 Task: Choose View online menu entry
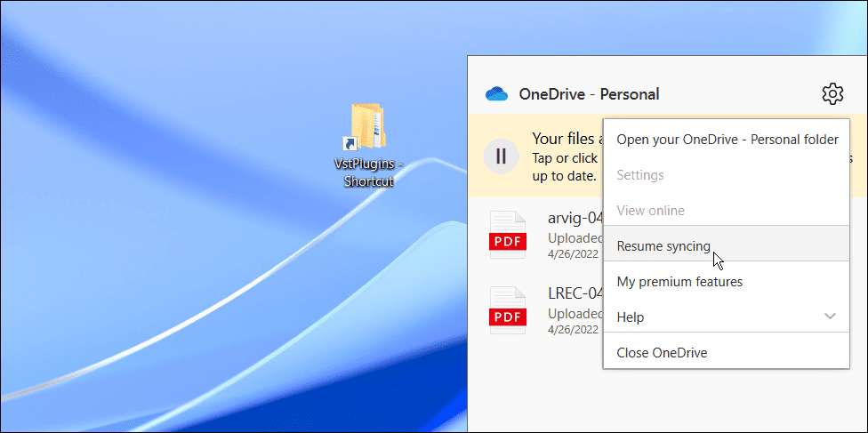click(727, 211)
